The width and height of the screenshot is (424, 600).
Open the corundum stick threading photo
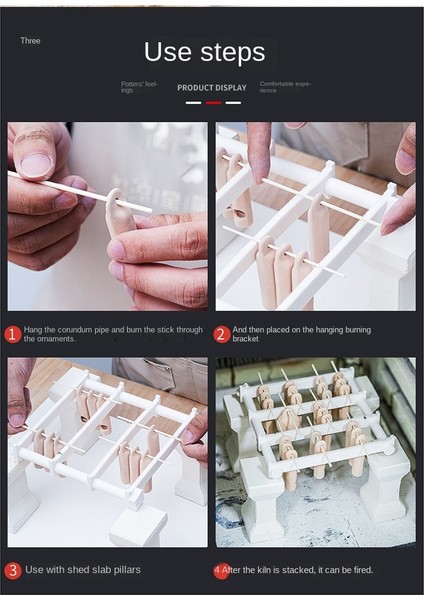[108, 216]
